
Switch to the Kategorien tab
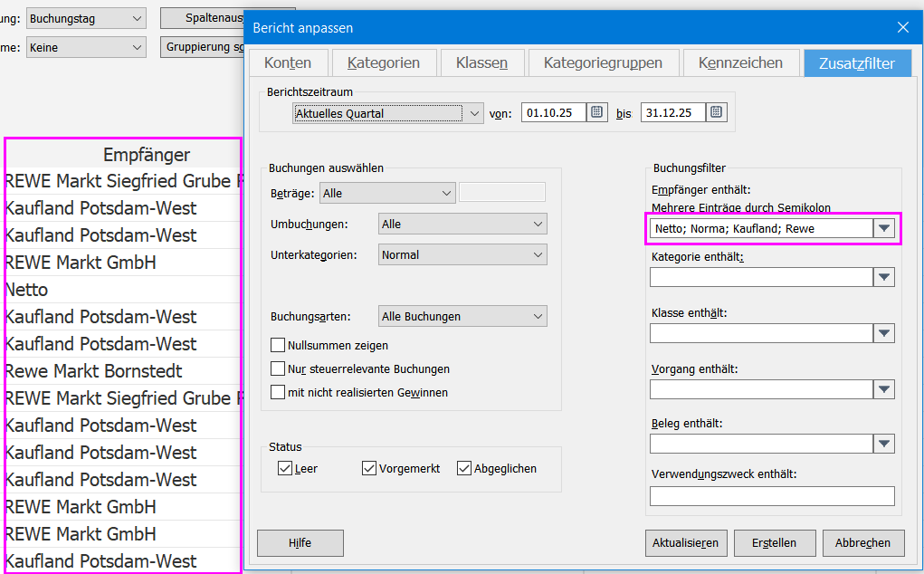(x=384, y=62)
